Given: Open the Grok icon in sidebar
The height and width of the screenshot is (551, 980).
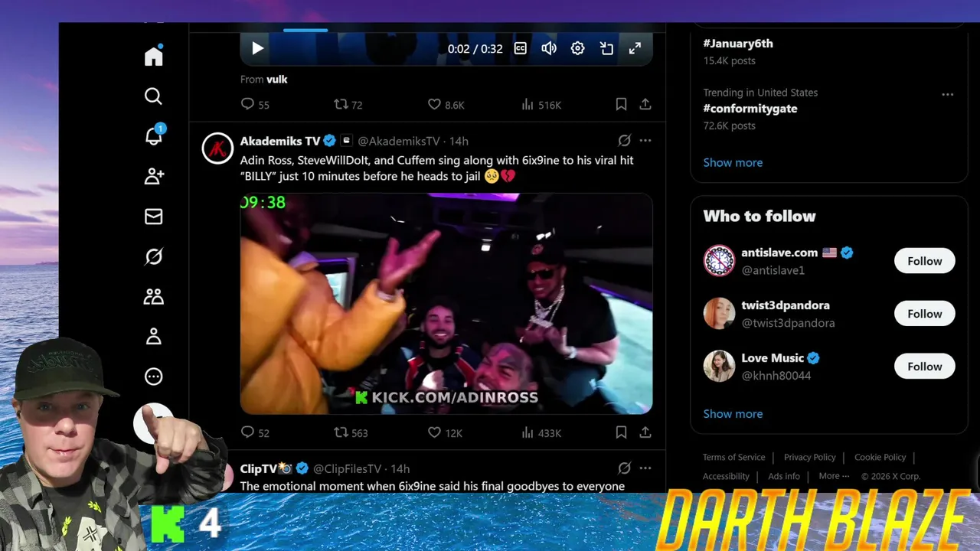Looking at the screenshot, I should point(154,256).
